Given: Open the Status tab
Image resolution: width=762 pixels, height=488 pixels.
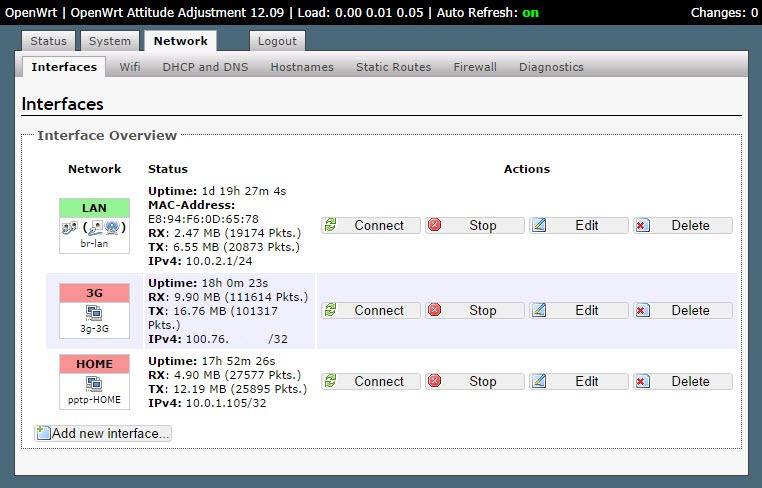Looking at the screenshot, I should pos(48,41).
